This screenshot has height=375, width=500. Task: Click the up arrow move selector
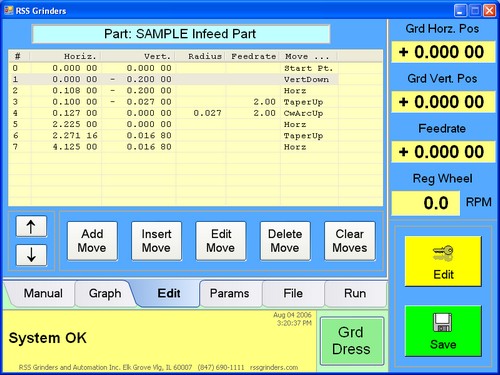[31, 227]
